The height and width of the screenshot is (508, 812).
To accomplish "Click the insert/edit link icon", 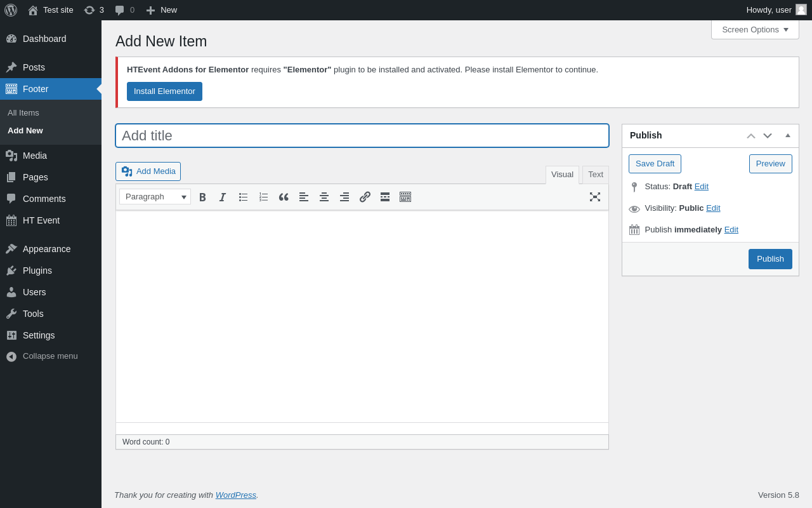I will tap(365, 197).
